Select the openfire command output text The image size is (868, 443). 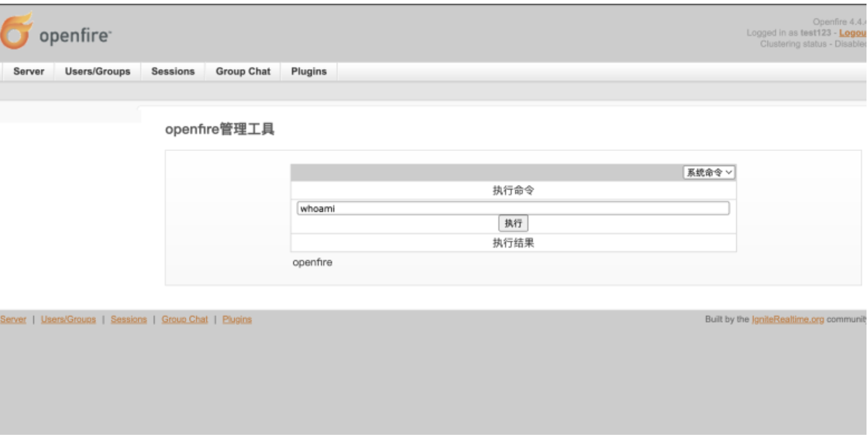[x=312, y=262]
